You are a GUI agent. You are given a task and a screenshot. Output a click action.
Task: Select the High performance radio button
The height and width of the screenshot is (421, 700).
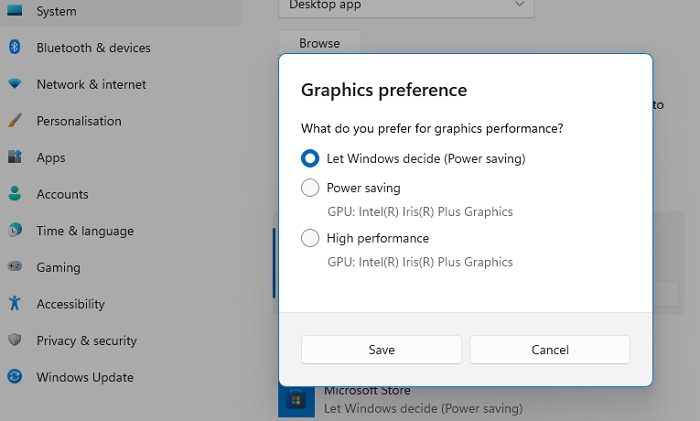(x=310, y=238)
